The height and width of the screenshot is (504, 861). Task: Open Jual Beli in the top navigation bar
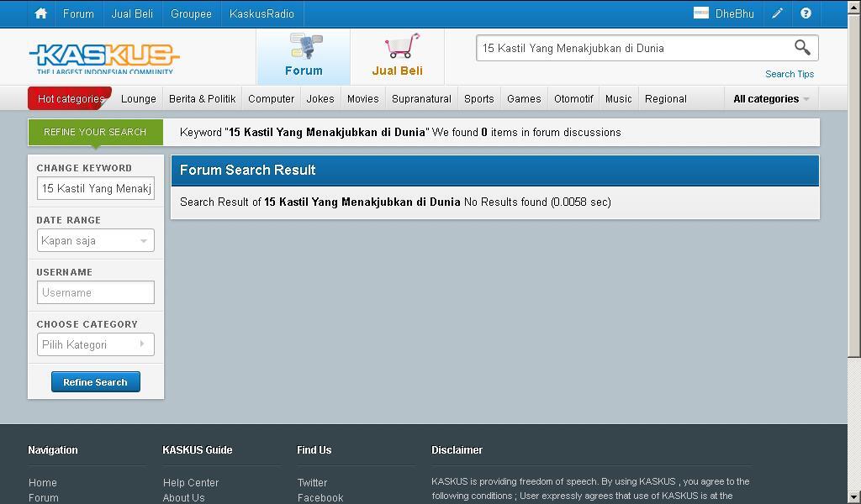[x=132, y=13]
